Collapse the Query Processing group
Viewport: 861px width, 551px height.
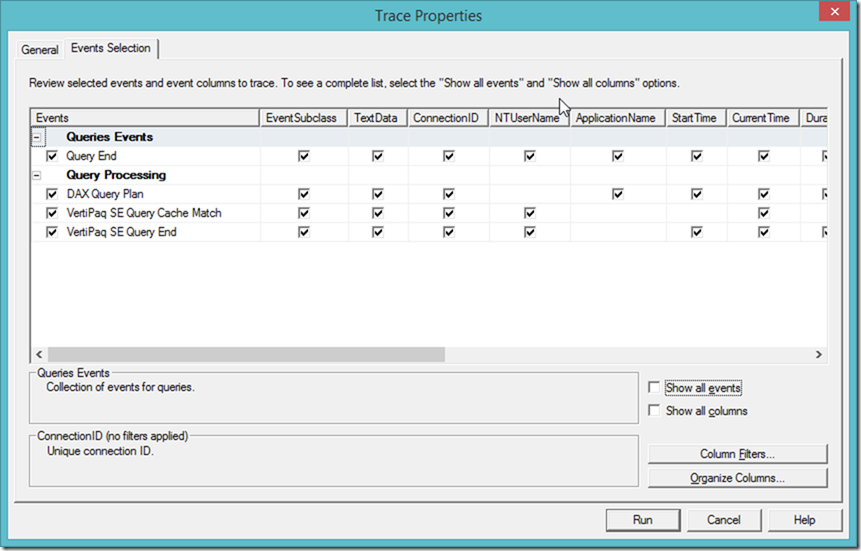tap(37, 175)
